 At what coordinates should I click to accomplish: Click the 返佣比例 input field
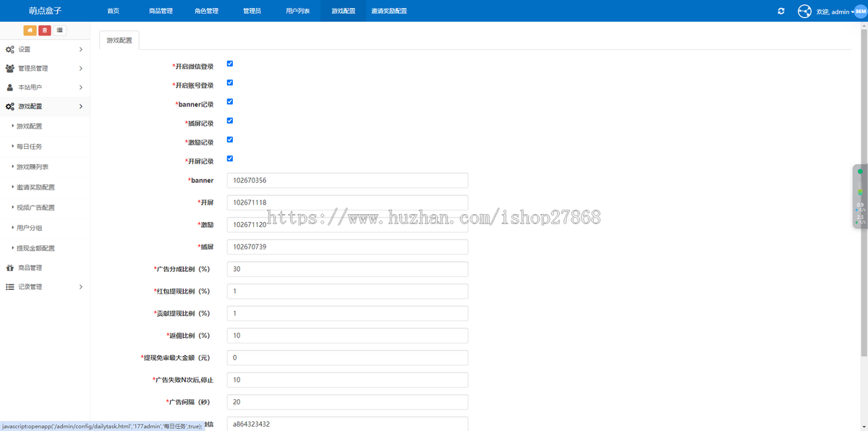click(x=347, y=336)
